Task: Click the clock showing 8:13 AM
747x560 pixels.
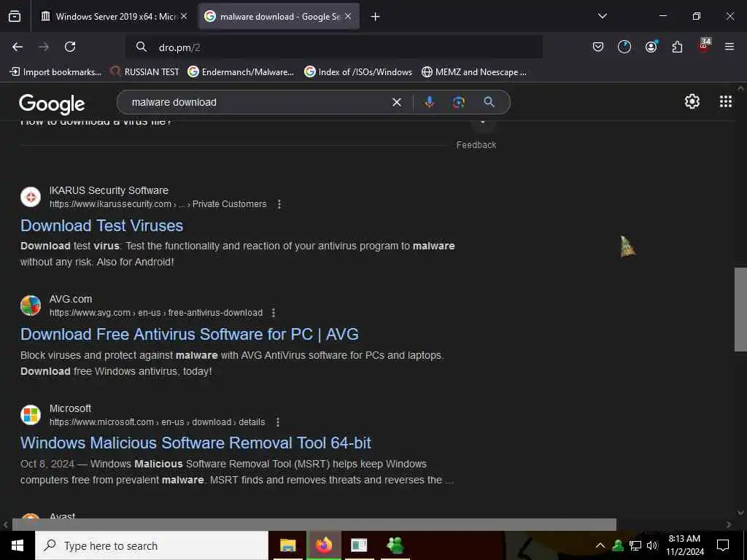Action: click(684, 545)
